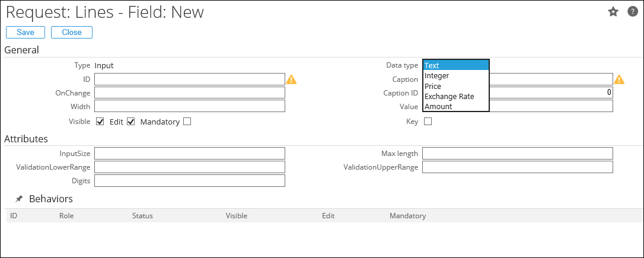Uncheck the Edit checkbox
644x258 pixels.
131,122
